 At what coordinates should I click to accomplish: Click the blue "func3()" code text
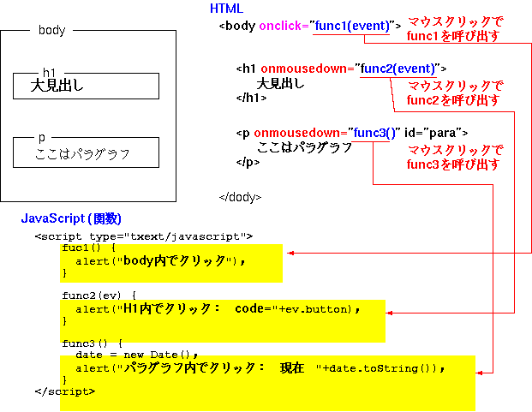(x=374, y=133)
